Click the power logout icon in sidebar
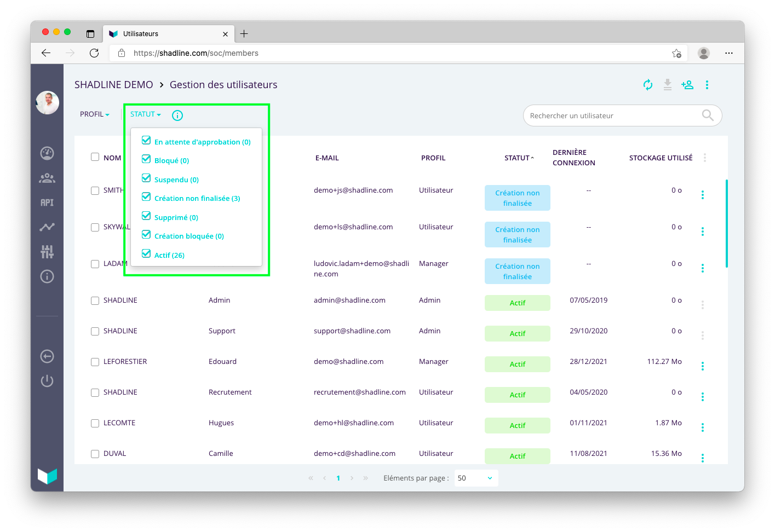 [x=47, y=381]
